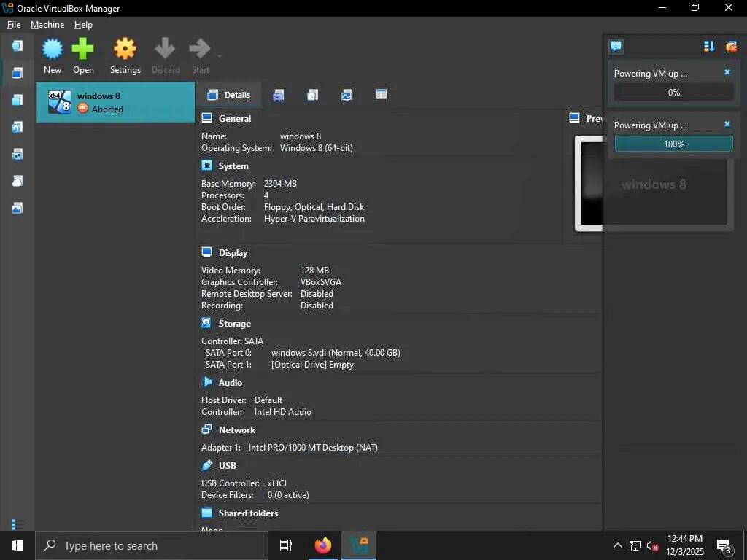The image size is (747, 560).
Task: Open Task View from the taskbar
Action: tap(286, 545)
